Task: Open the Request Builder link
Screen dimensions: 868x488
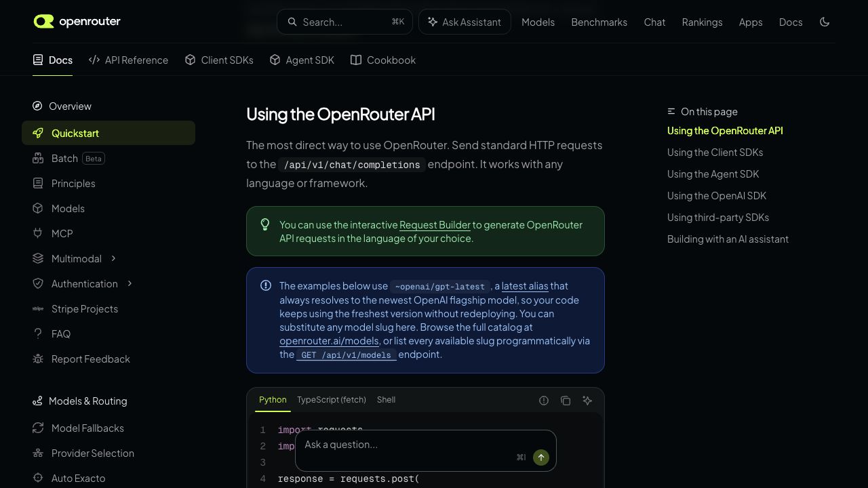Action: [x=435, y=225]
